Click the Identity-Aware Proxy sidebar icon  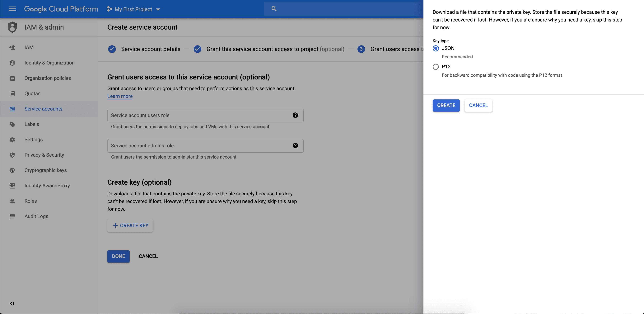click(12, 185)
